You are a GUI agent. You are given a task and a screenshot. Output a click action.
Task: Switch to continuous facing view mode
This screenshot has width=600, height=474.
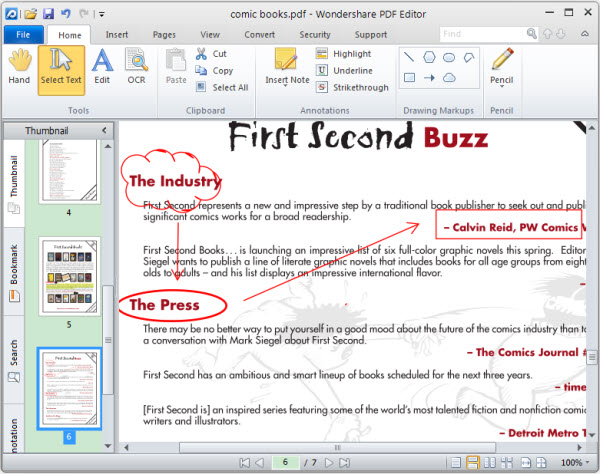click(x=507, y=463)
